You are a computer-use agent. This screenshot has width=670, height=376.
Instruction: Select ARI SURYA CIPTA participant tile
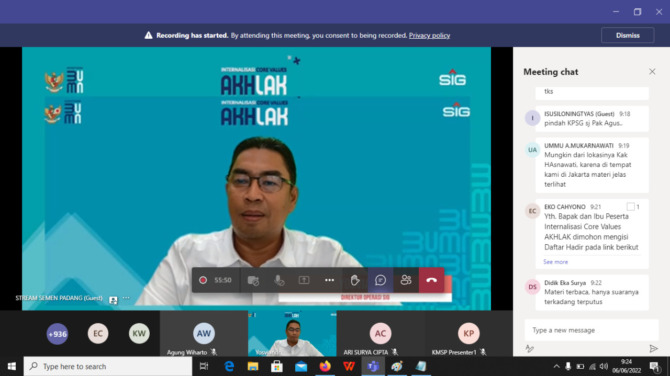coord(380,334)
